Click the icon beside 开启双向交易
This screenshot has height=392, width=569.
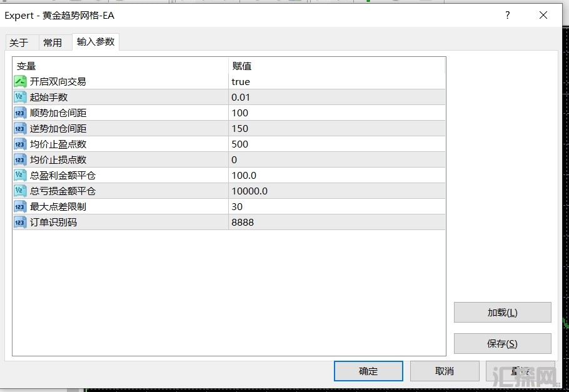pos(20,82)
